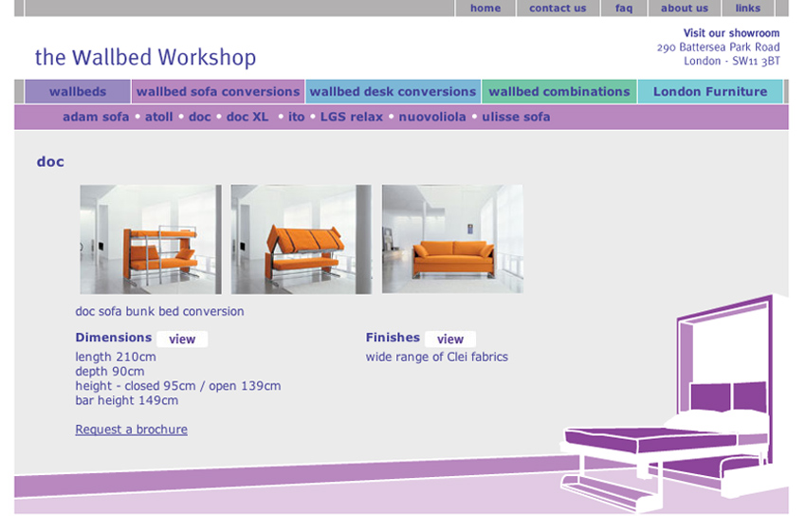806x532 pixels.
Task: Open the links page
Action: [747, 9]
